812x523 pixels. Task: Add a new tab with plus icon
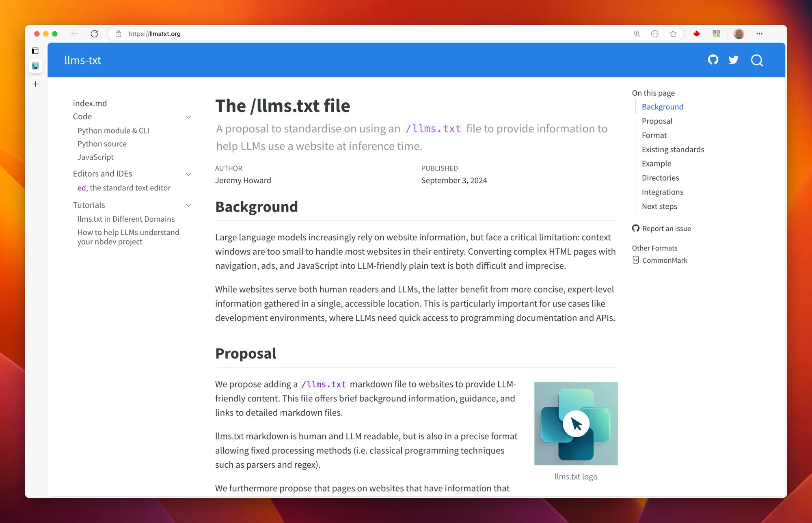[x=35, y=84]
